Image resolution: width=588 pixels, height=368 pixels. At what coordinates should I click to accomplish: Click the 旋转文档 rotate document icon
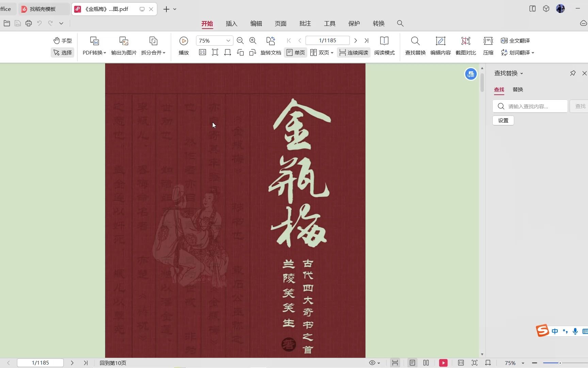pos(271,41)
